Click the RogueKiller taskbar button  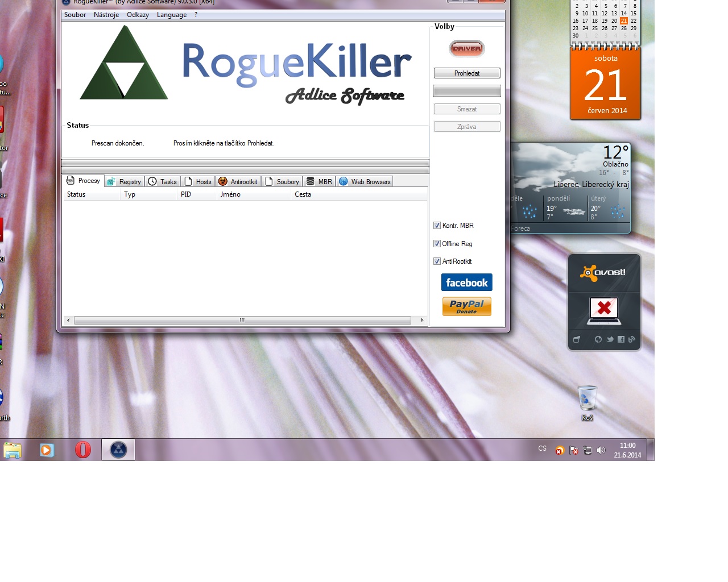[x=118, y=450]
